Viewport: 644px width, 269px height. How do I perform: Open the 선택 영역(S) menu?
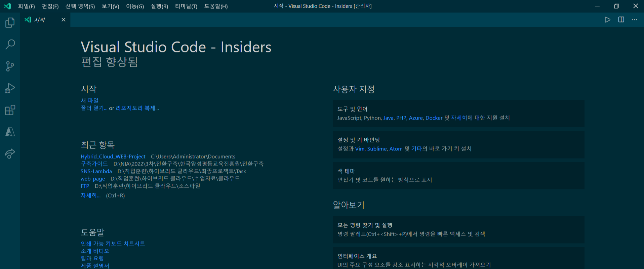80,6
